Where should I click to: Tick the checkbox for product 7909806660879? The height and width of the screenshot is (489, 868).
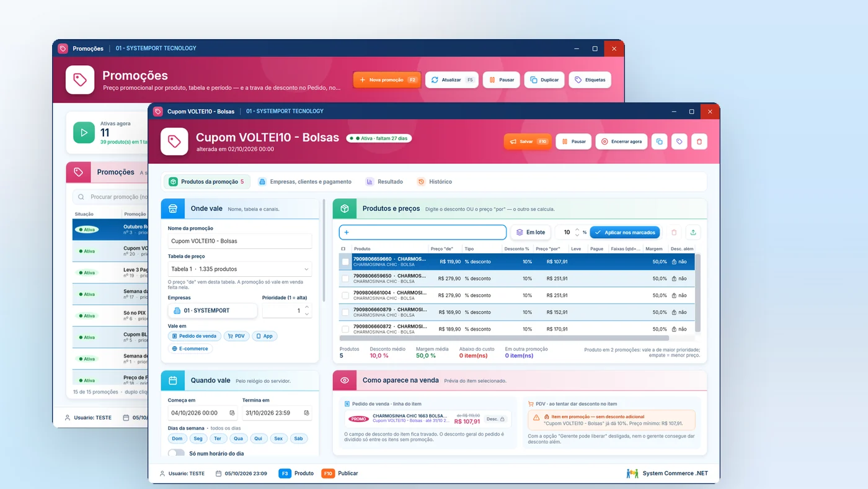(x=345, y=312)
